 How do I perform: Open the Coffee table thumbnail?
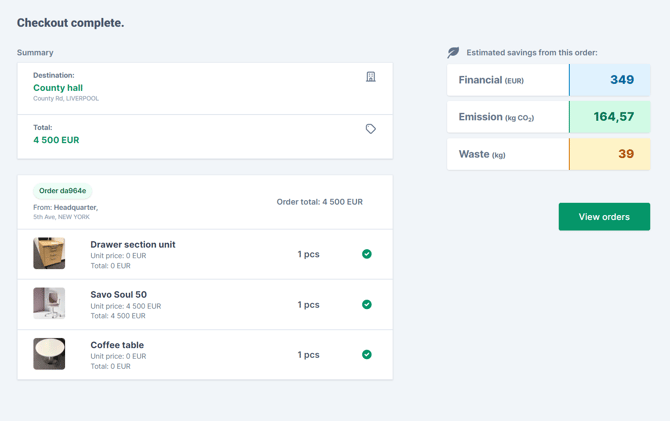point(49,354)
